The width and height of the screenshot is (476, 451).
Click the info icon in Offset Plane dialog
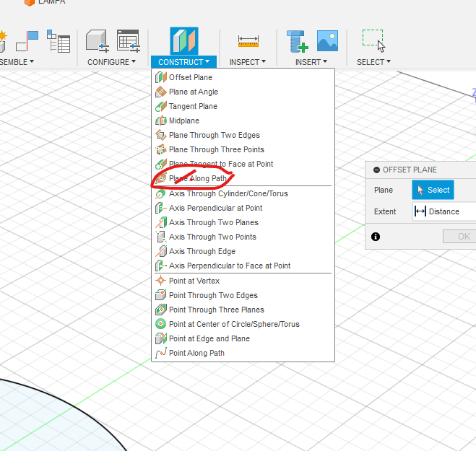pyautogui.click(x=376, y=237)
